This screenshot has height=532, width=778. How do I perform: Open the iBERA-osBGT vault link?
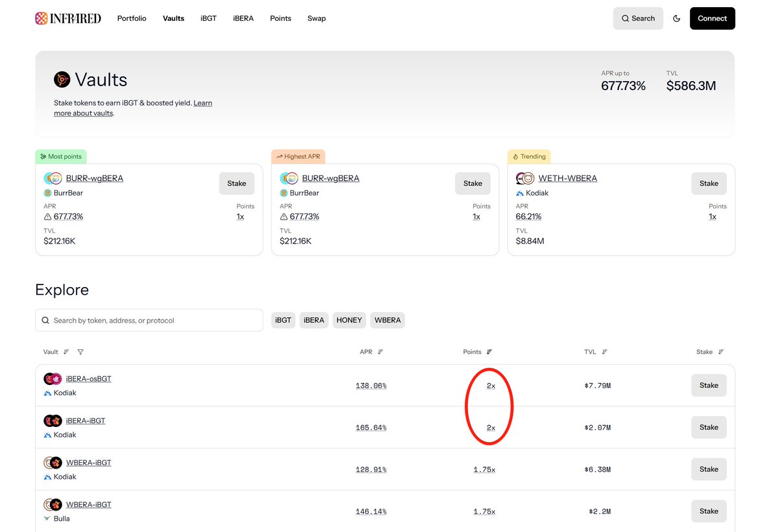(x=89, y=378)
